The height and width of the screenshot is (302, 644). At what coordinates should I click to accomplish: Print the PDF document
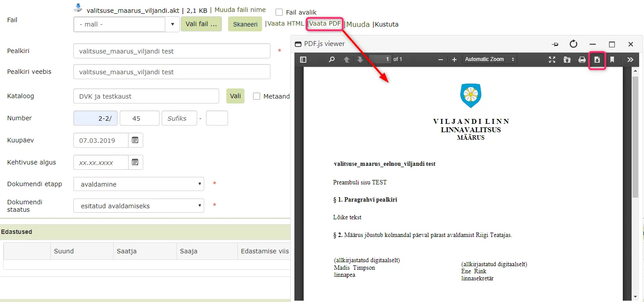point(582,60)
